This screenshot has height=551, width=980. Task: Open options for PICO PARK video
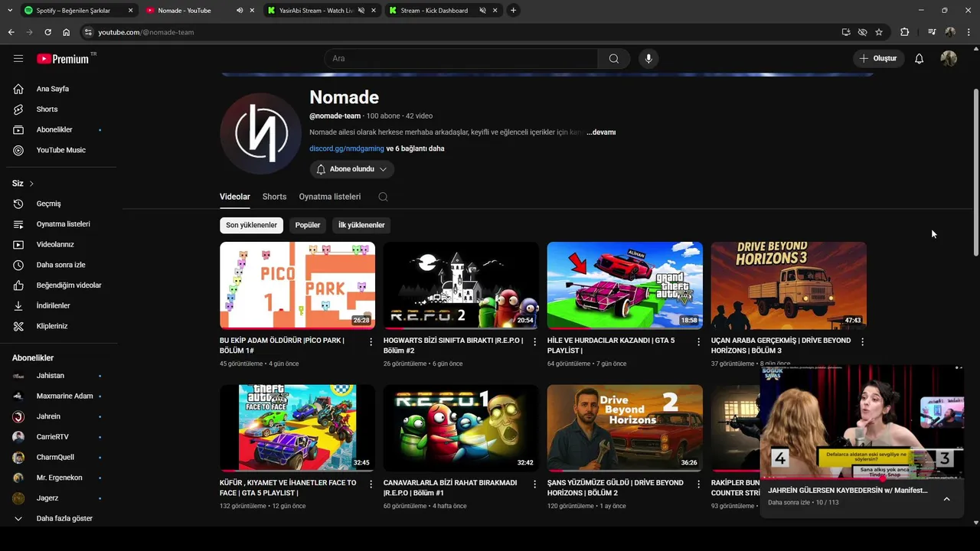click(x=371, y=342)
